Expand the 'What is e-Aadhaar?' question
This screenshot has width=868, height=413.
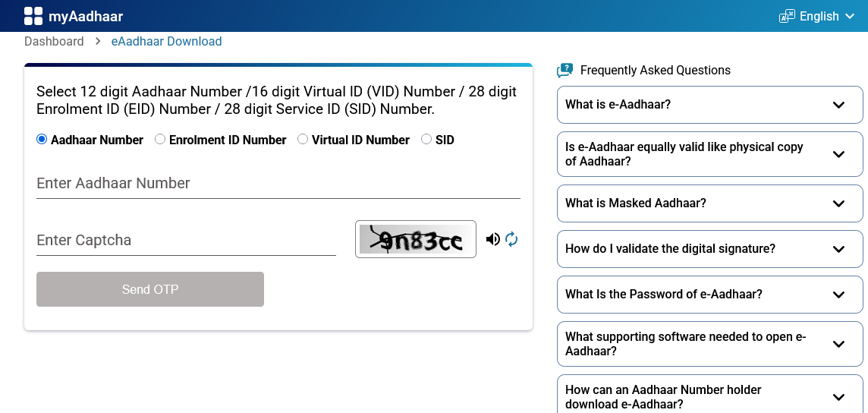(x=838, y=105)
